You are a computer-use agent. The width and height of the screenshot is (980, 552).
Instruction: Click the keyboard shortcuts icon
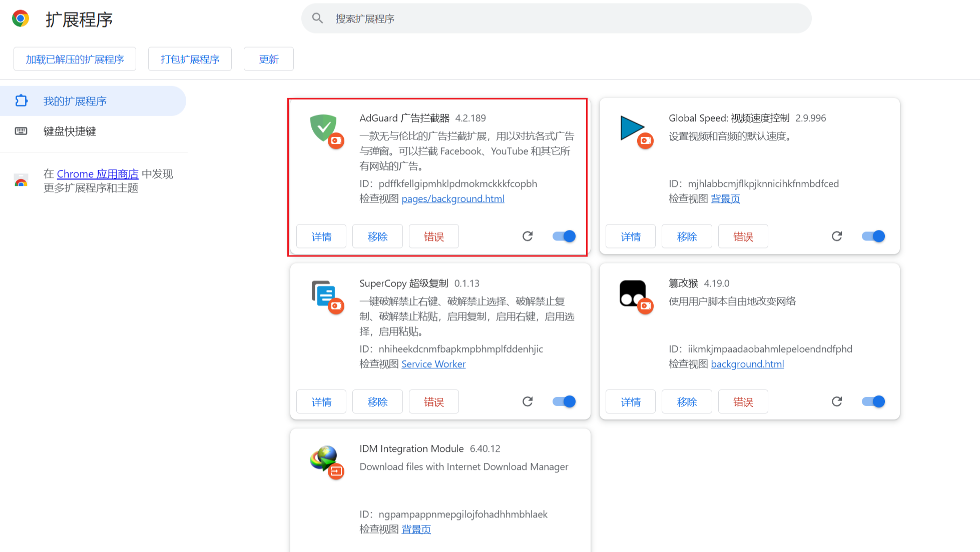(x=21, y=131)
